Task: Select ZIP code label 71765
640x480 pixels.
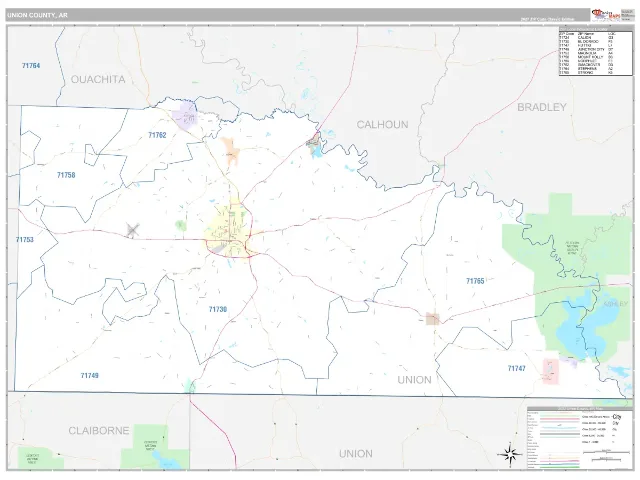Action: tap(475, 281)
